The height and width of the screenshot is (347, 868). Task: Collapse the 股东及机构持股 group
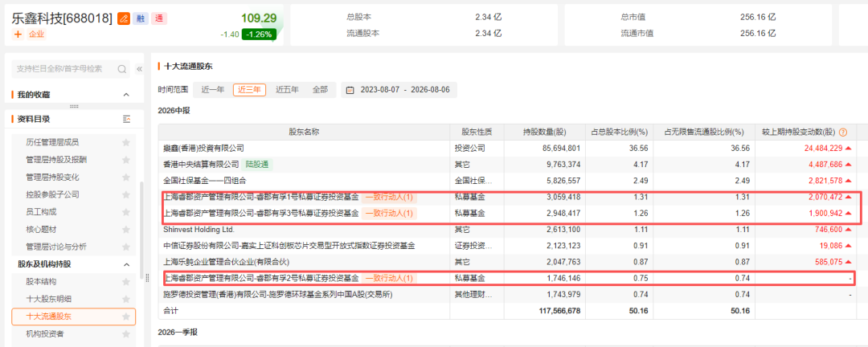point(126,264)
